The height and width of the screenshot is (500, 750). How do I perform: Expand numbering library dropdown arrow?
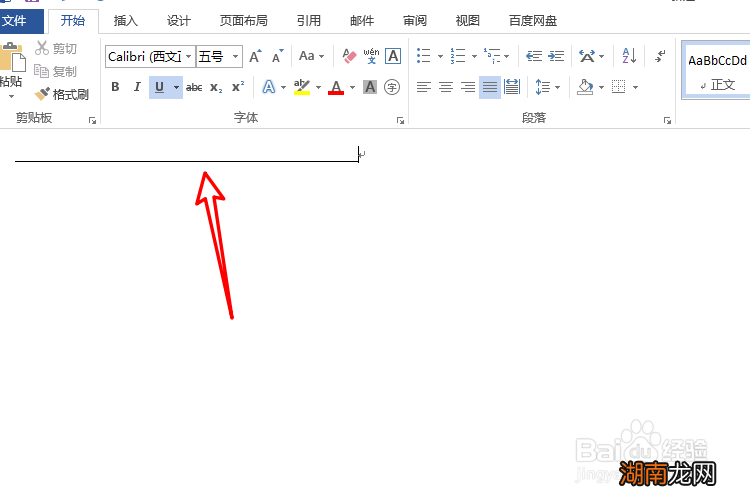[x=474, y=56]
